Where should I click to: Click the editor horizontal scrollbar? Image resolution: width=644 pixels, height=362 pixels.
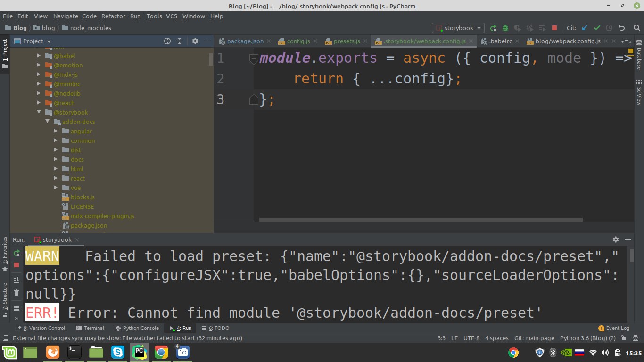coord(421,219)
